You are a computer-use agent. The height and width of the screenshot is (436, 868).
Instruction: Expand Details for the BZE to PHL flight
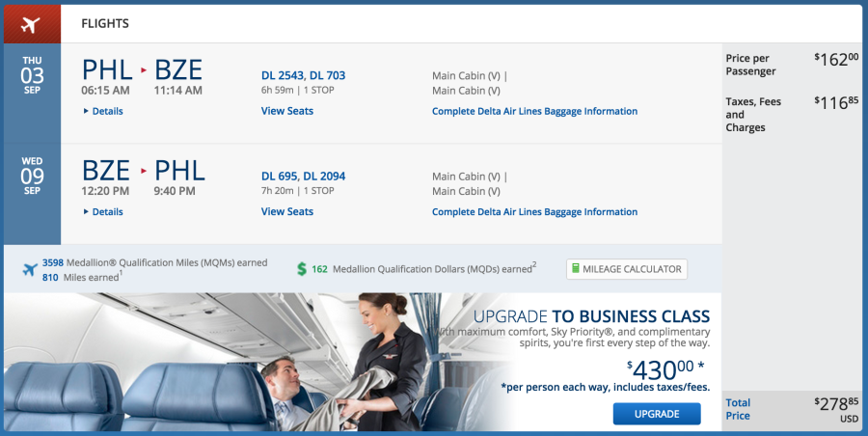(x=103, y=212)
